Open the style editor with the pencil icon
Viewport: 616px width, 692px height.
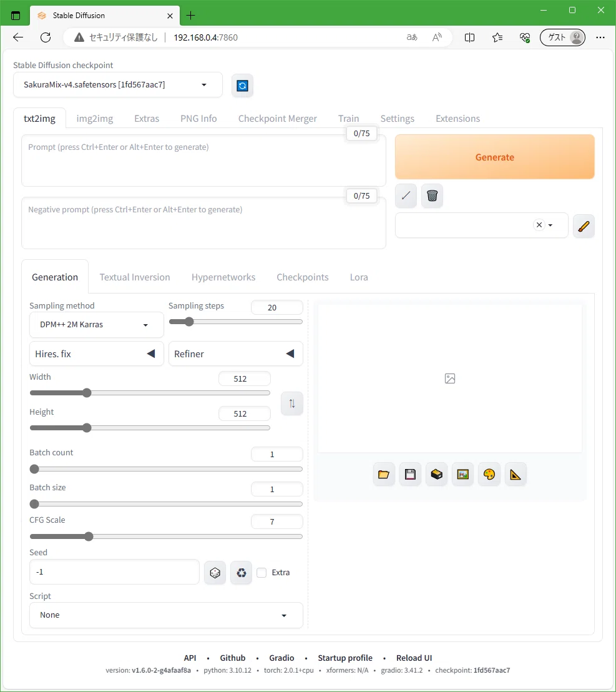tap(584, 227)
